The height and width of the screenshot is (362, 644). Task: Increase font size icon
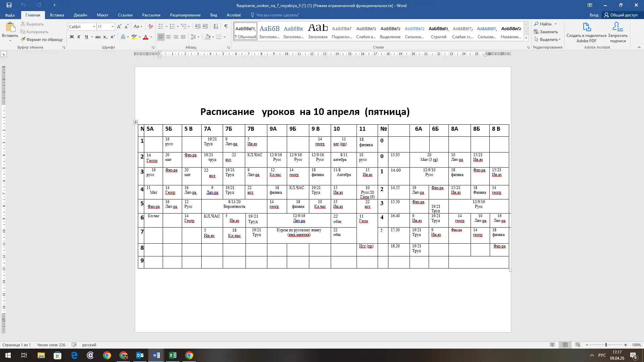(119, 27)
